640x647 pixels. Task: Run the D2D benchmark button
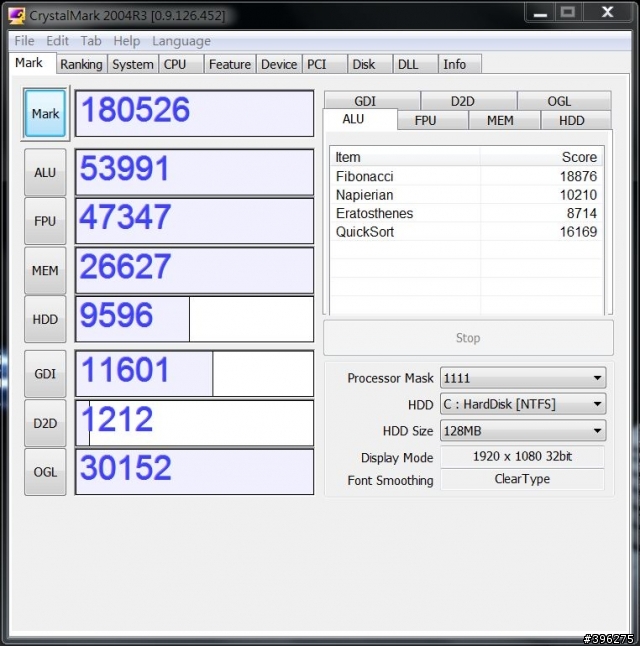pos(45,423)
